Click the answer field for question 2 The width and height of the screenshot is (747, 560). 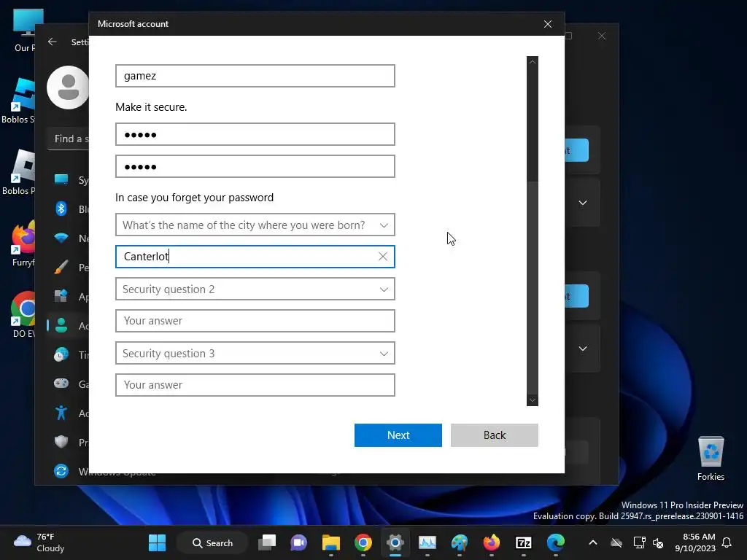(x=255, y=321)
